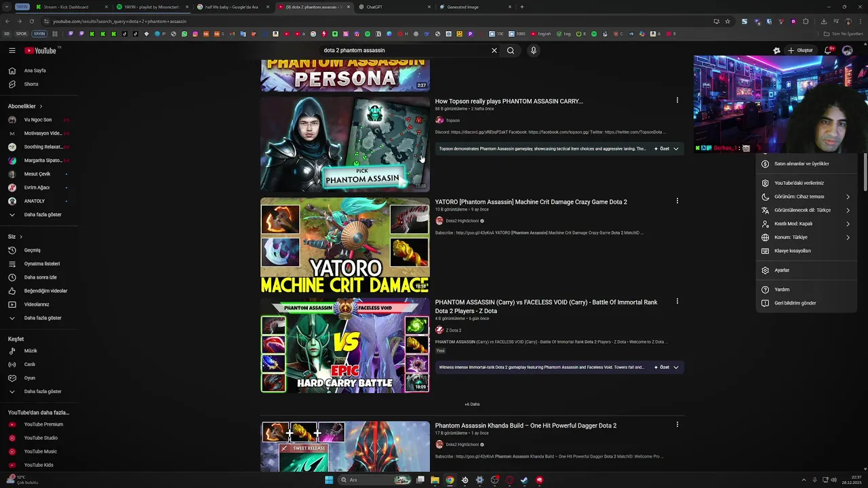The height and width of the screenshot is (488, 868).
Task: Open Görüntülenecek dil: Türkçe submenu
Action: tap(806, 210)
